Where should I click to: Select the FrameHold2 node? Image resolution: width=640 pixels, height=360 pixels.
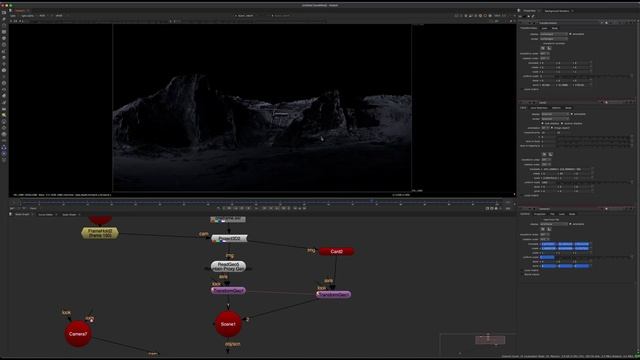coord(100,233)
